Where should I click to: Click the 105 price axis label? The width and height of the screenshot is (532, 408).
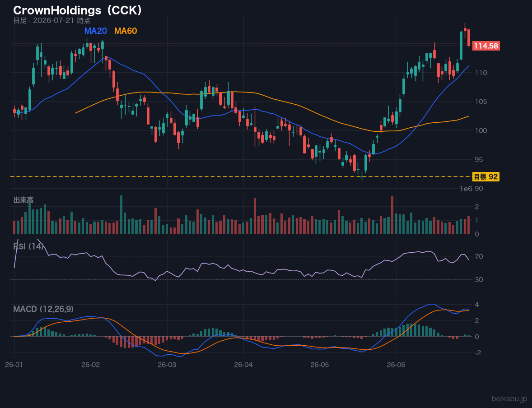[x=481, y=102]
